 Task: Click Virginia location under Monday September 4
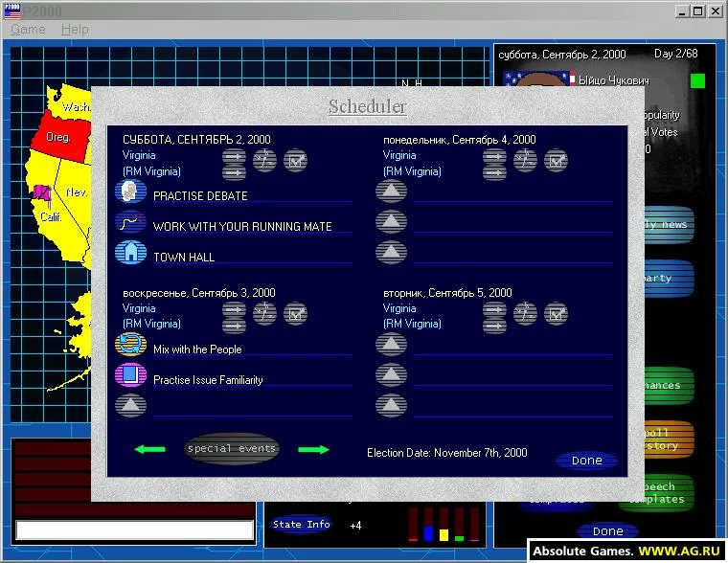[x=399, y=155]
